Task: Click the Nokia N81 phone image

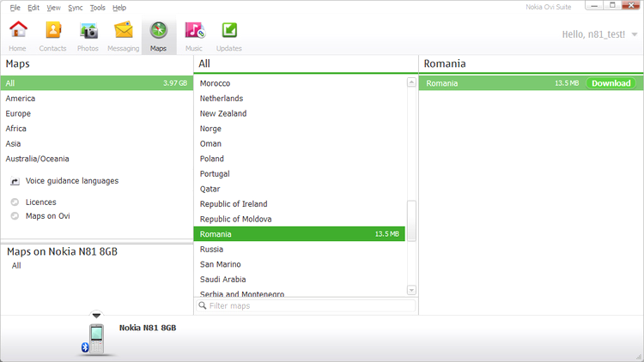Action: pyautogui.click(x=96, y=339)
